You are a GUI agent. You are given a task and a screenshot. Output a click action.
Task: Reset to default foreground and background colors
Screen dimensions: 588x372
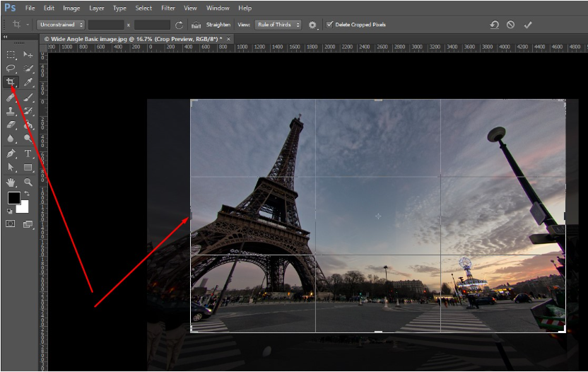(9, 211)
